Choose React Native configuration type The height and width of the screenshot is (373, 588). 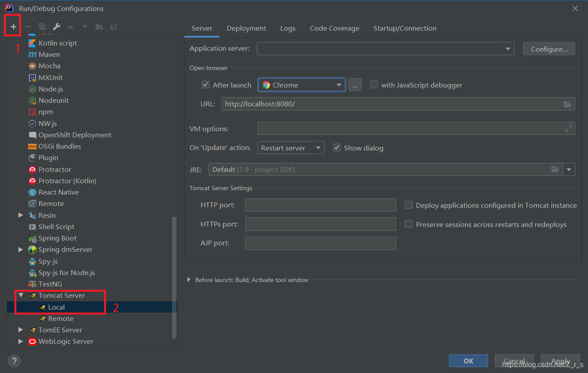click(x=58, y=192)
